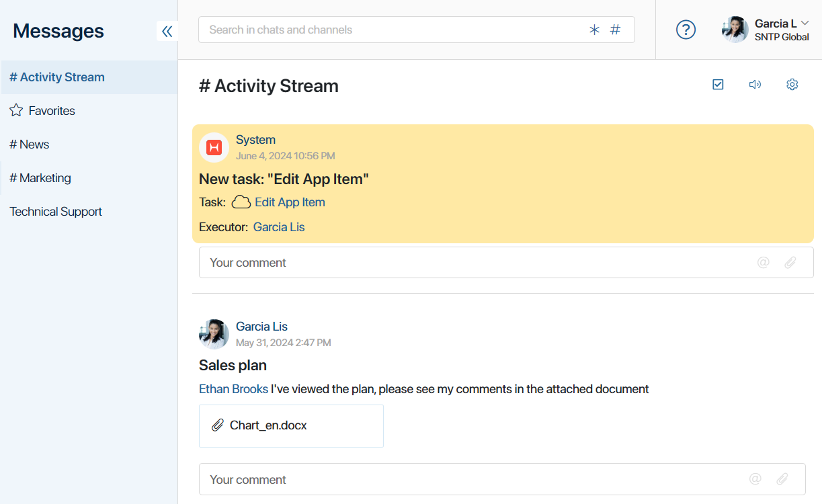
Task: Open Activity Stream settings gear
Action: tap(792, 85)
